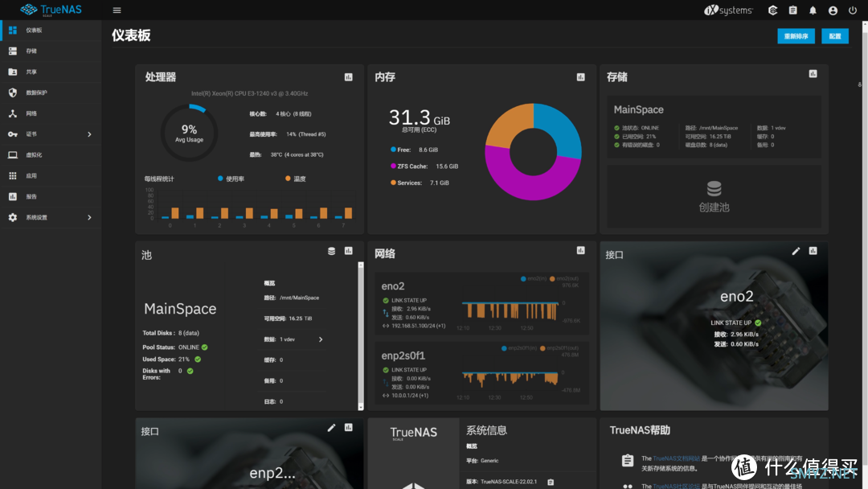
Task: Click the 31.3 GiB memory total
Action: [419, 117]
